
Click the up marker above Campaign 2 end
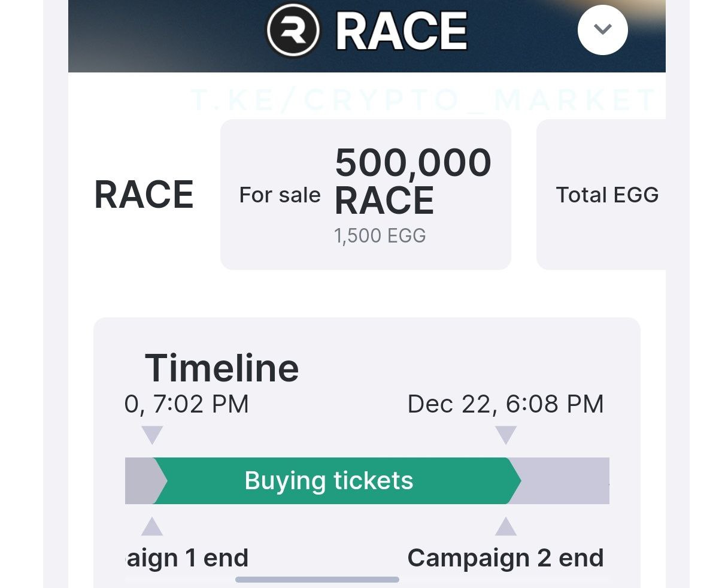click(506, 526)
